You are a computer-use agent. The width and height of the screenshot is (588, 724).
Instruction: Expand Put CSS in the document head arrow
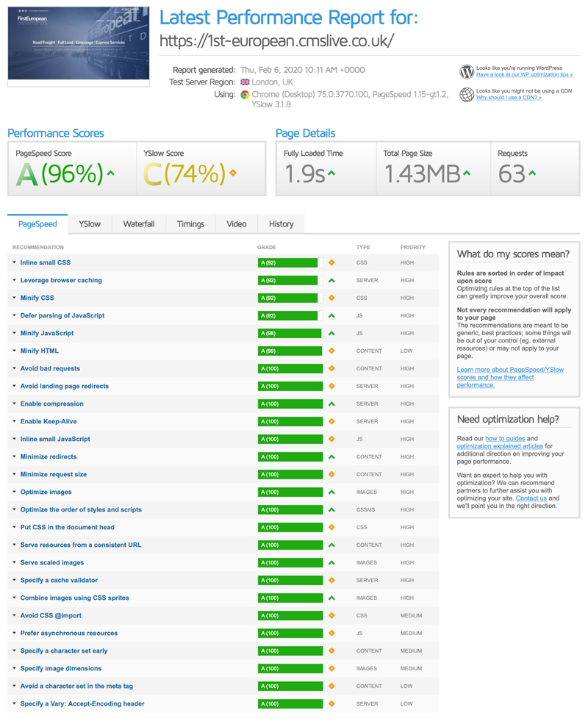pos(14,527)
